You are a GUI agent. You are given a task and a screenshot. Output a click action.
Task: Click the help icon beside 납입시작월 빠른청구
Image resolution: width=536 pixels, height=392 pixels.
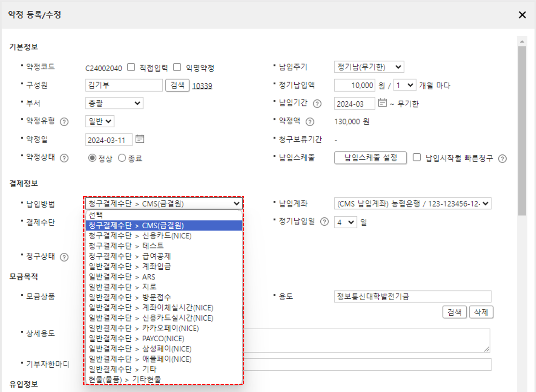click(502, 159)
